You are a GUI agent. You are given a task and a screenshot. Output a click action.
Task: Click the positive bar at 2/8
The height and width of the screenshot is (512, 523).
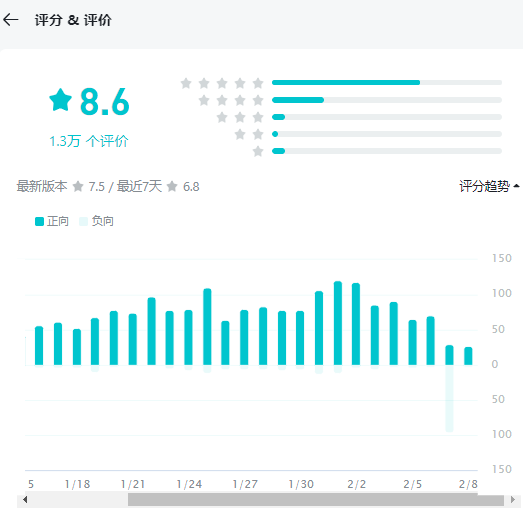pos(468,356)
